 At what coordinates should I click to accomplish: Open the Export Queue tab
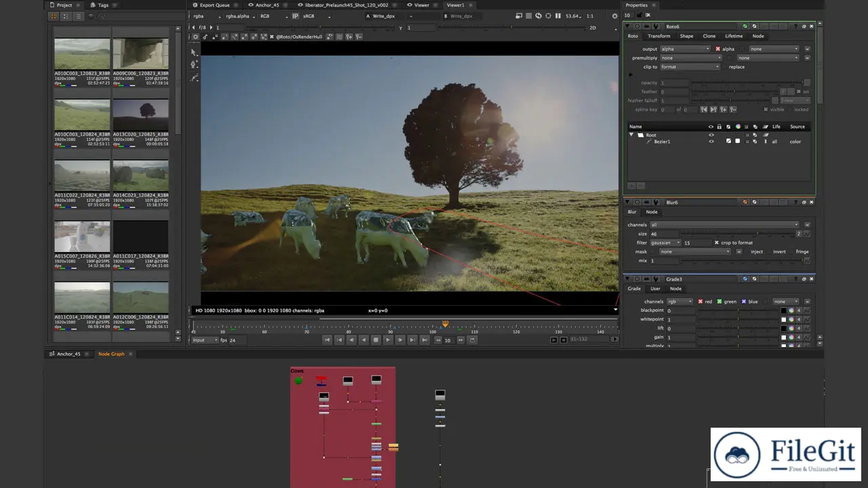pos(214,5)
